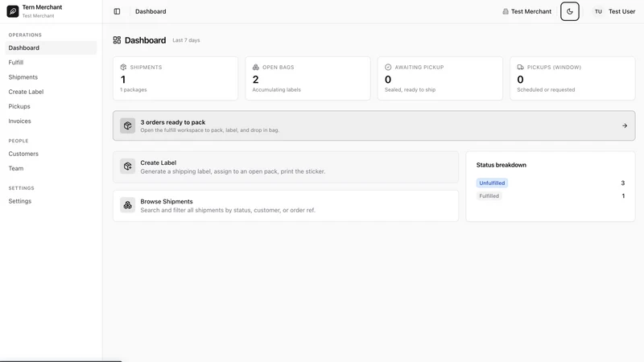Viewport: 644px width, 362px height.
Task: Click arrow on orders ready to pack
Action: (625, 125)
